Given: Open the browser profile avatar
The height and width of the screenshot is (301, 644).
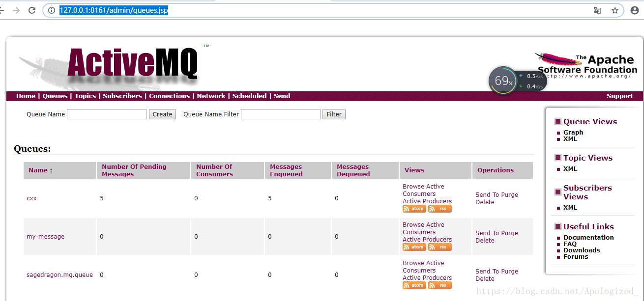Looking at the screenshot, I should 634,10.
